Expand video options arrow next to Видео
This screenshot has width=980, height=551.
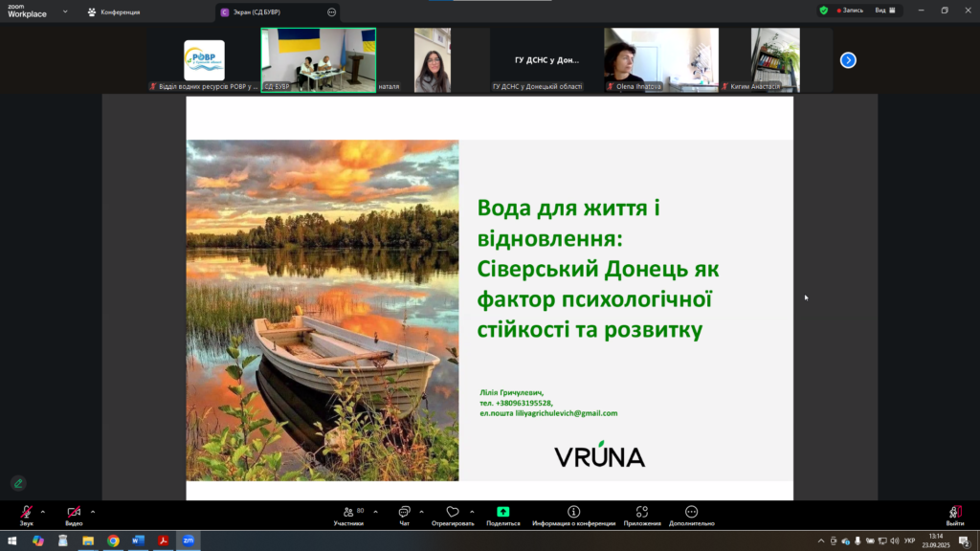pyautogui.click(x=93, y=511)
